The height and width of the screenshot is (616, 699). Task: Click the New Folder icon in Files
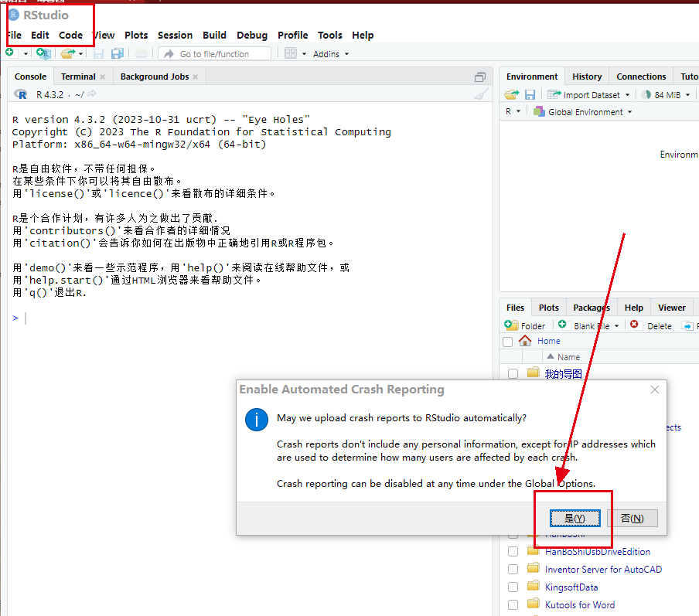tap(511, 325)
